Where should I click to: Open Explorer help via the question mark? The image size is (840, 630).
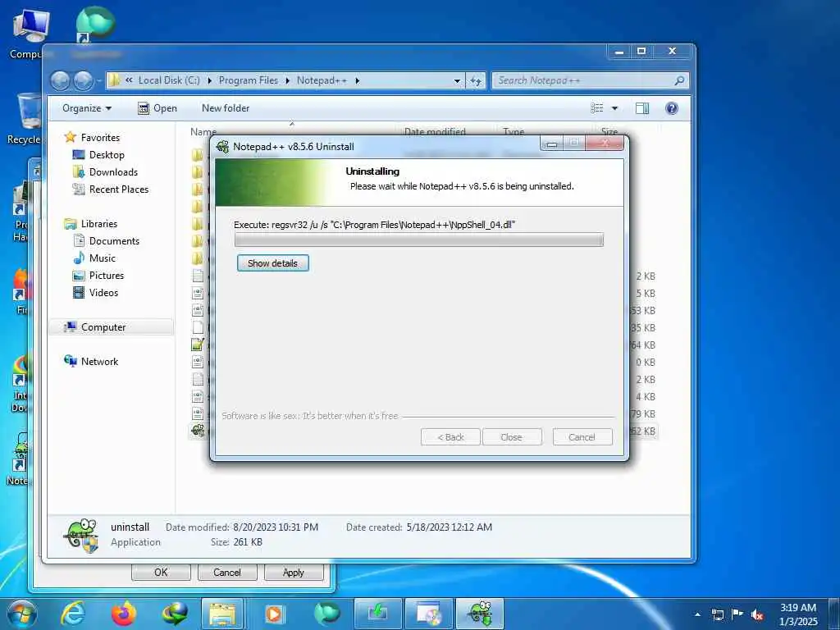point(671,108)
